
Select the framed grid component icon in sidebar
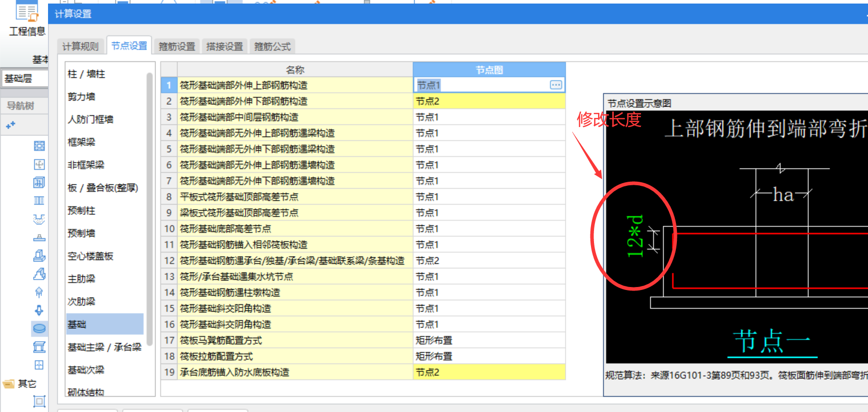point(39,146)
